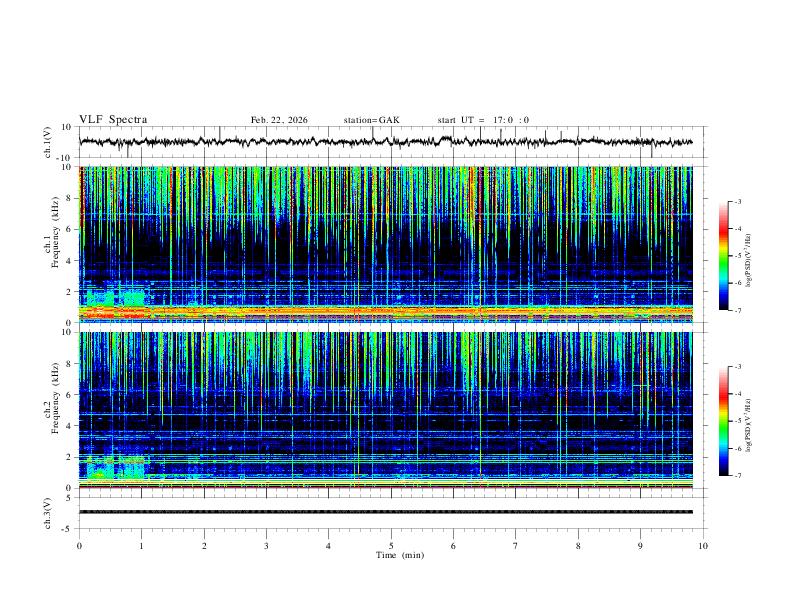Click the 8 kHz tick on ch.1 frequency axis
This screenshot has height=612, width=792.
(x=70, y=198)
